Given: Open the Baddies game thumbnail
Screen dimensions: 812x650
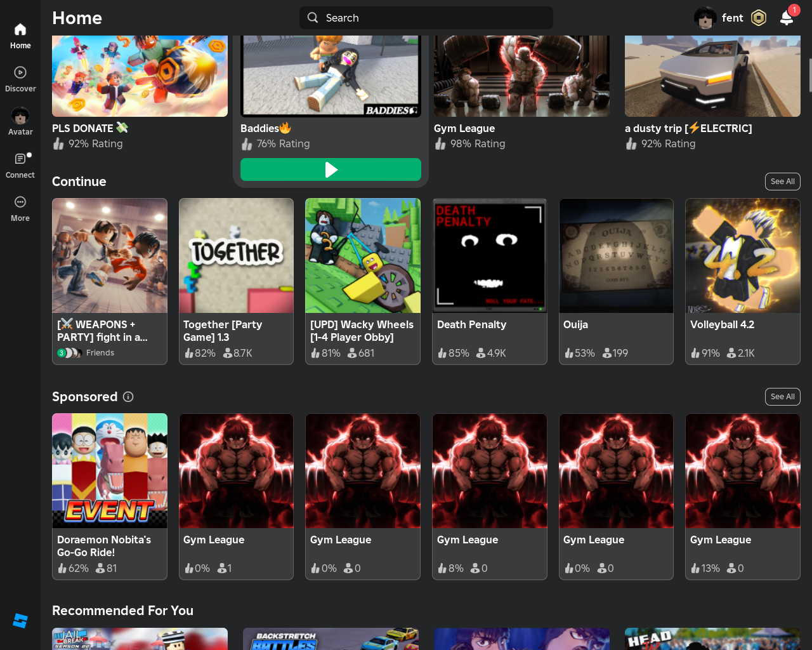Looking at the screenshot, I should [331, 76].
